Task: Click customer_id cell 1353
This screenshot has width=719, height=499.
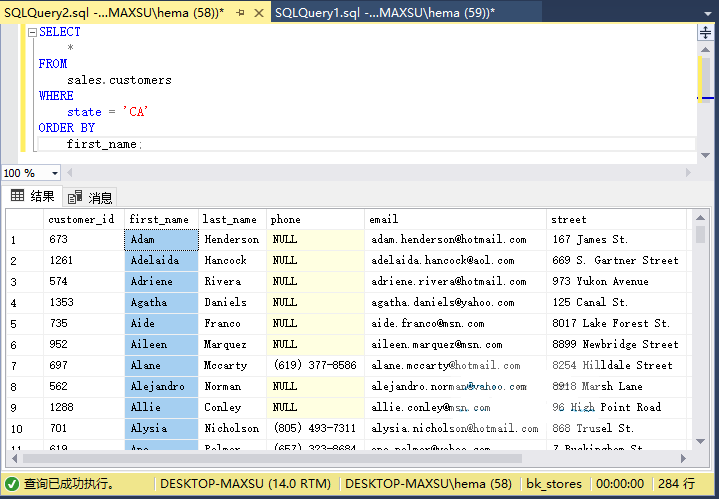Action: click(84, 303)
